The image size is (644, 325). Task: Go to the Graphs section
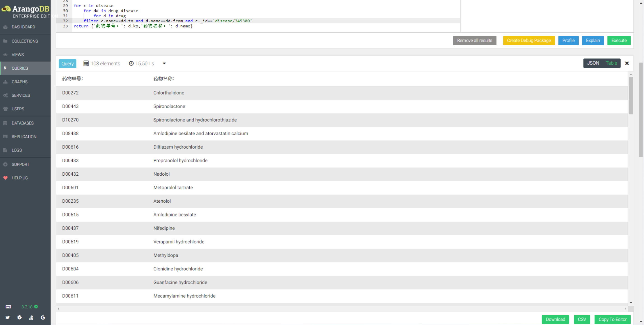pos(19,82)
